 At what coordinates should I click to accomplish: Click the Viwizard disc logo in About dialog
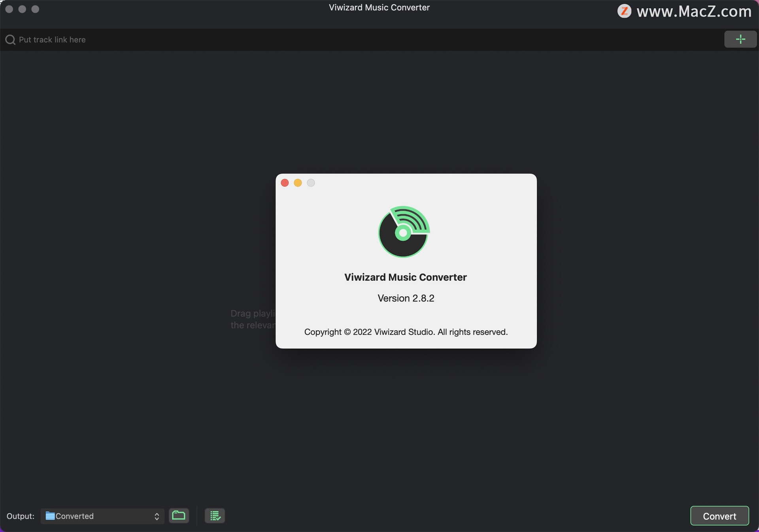click(404, 232)
